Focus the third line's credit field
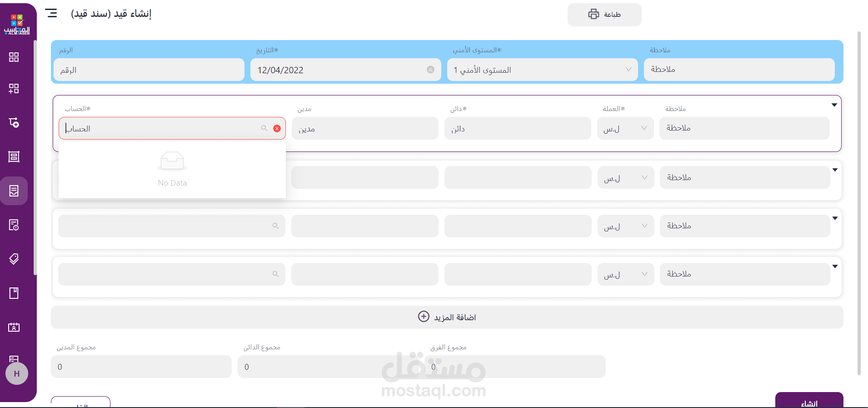868x408 pixels. tap(518, 226)
